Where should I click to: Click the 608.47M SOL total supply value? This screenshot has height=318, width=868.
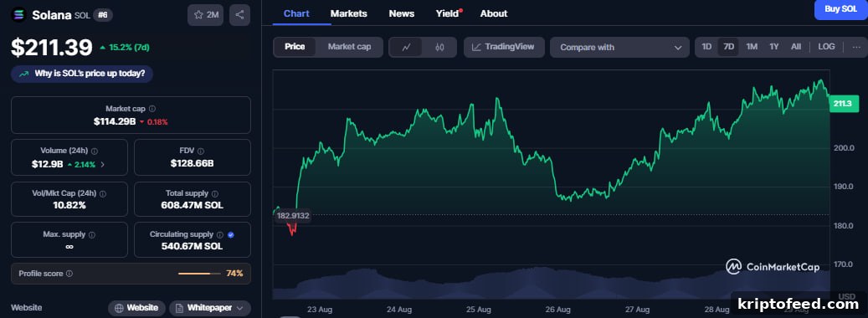click(192, 206)
